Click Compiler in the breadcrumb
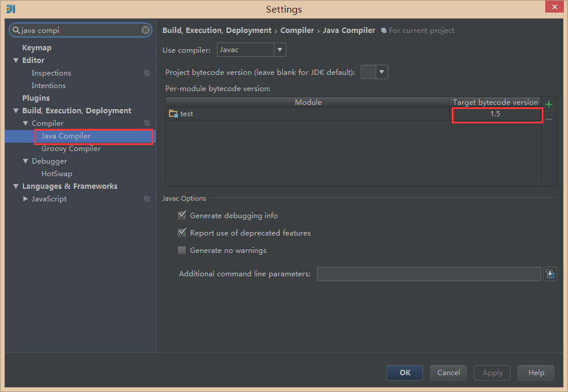568x392 pixels. tap(297, 31)
